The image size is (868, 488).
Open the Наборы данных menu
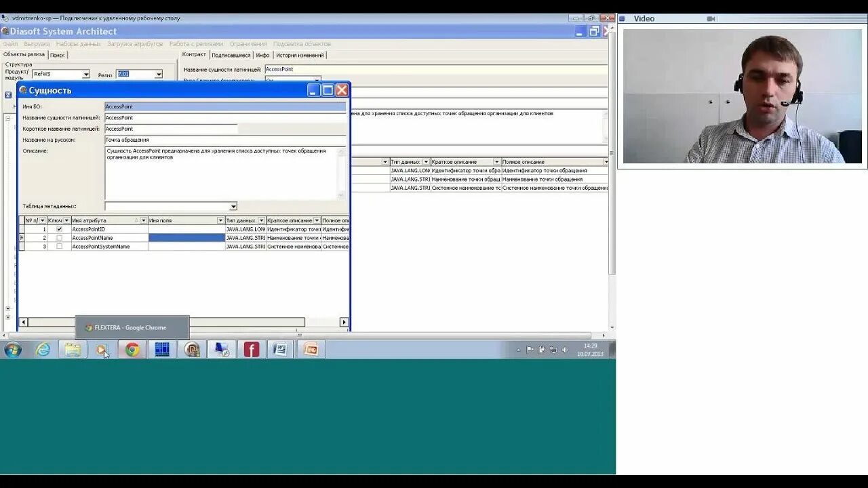(78, 43)
